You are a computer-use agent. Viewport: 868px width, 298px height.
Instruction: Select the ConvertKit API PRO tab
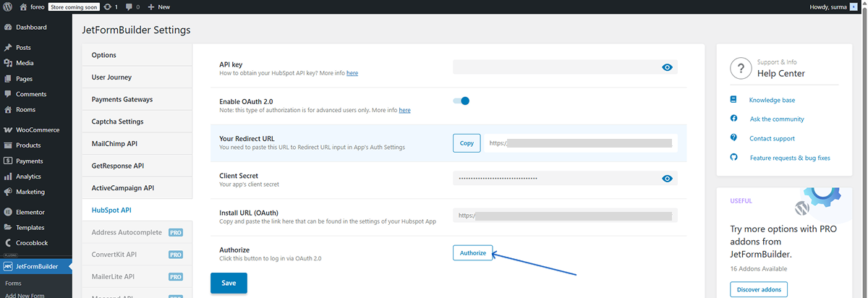(x=137, y=255)
